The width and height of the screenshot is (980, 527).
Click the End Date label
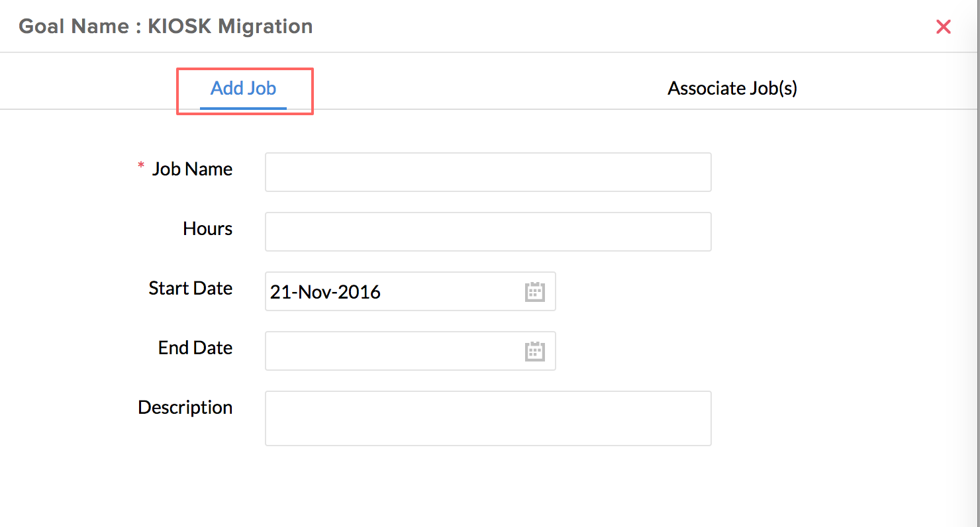click(x=195, y=348)
